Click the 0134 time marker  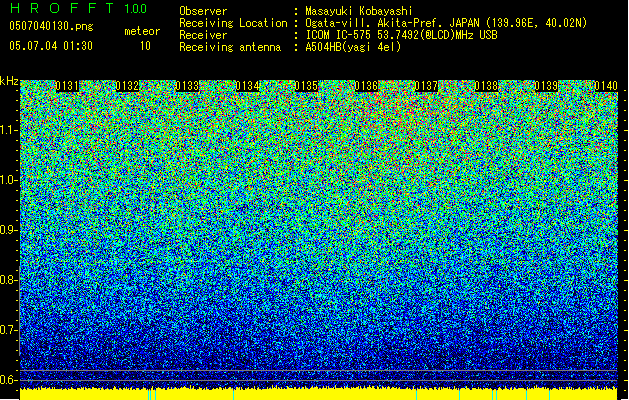[x=248, y=86]
